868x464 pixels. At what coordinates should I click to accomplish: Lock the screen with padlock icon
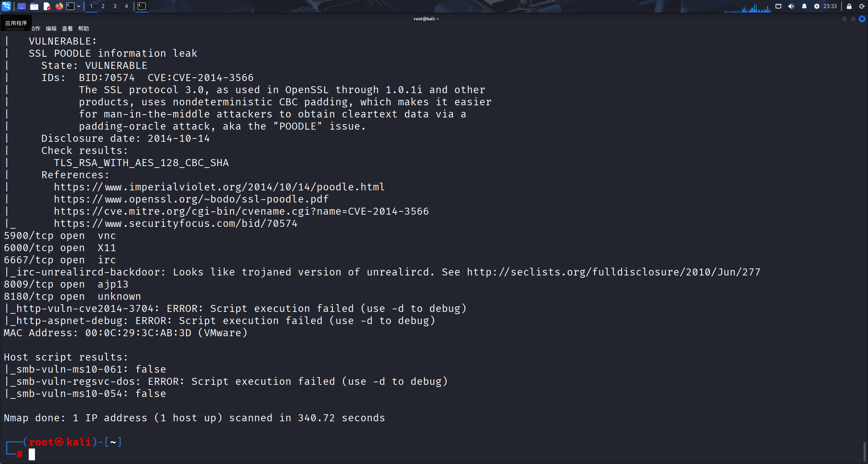[x=849, y=6]
